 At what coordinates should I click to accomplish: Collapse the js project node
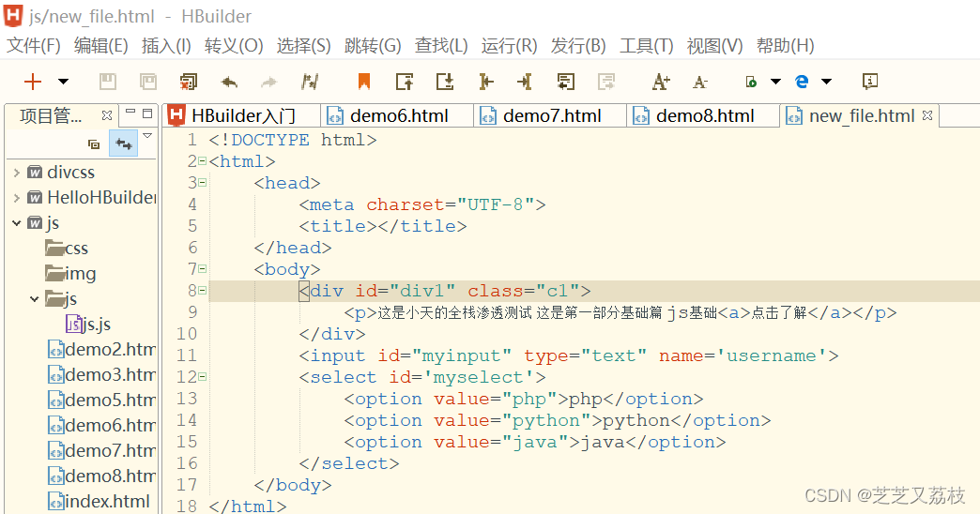point(17,223)
